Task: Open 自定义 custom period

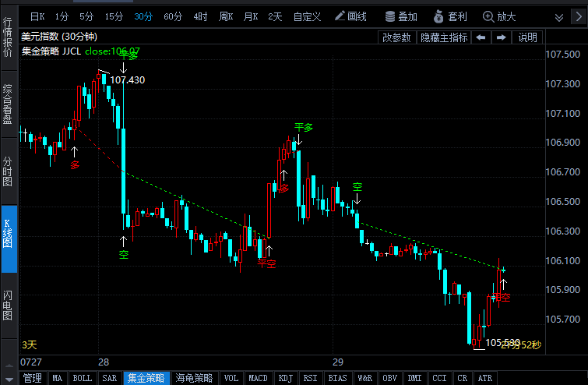Action: pyautogui.click(x=307, y=16)
